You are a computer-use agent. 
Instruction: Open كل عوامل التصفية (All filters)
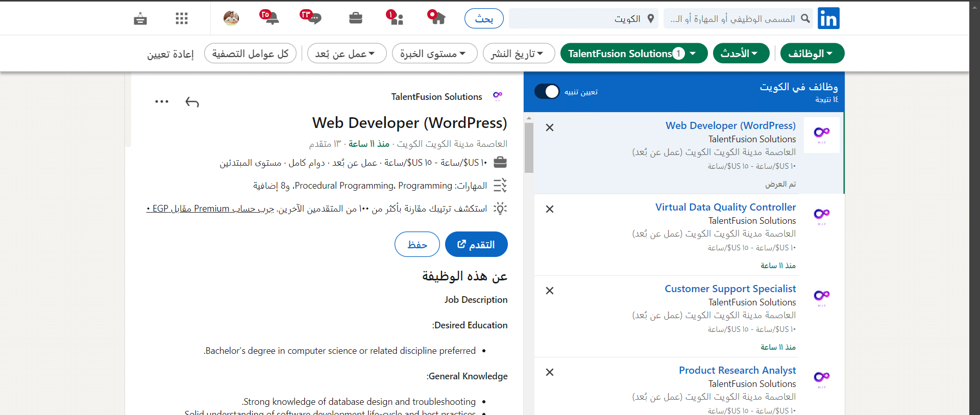click(x=250, y=54)
